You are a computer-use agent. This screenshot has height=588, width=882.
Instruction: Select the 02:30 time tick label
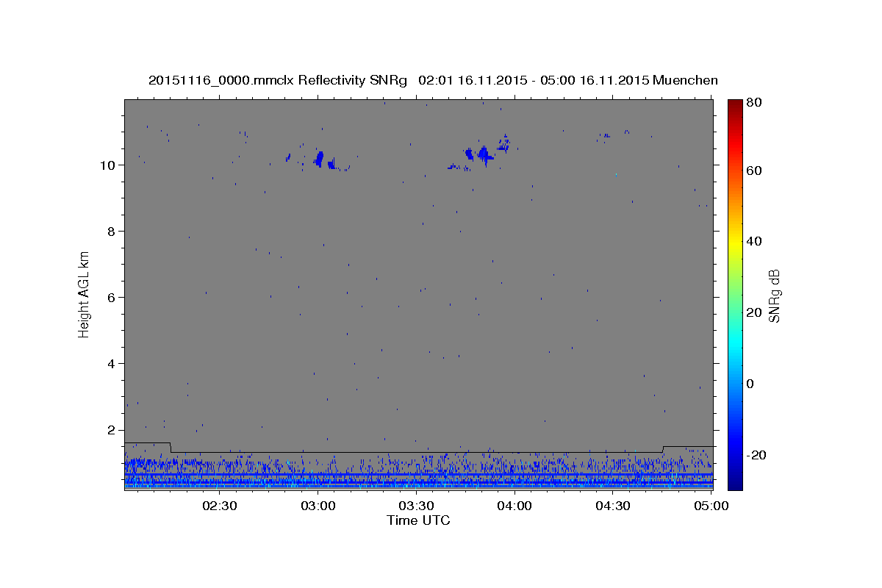[220, 506]
